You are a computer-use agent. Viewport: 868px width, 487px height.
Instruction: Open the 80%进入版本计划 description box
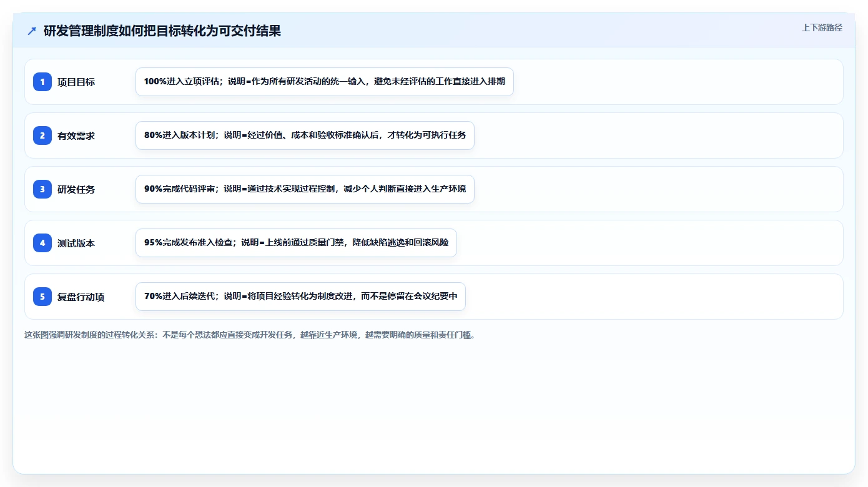[305, 135]
